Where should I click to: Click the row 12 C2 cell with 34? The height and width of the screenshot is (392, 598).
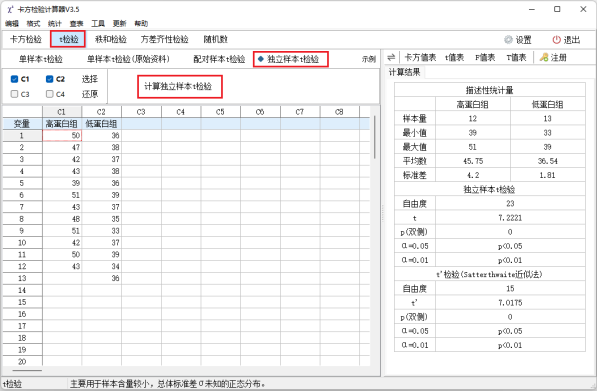[101, 266]
